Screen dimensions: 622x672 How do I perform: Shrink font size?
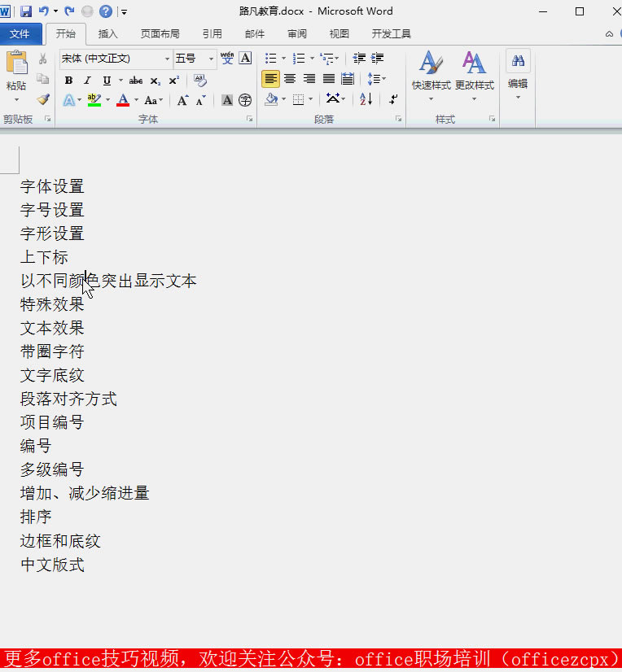pyautogui.click(x=201, y=100)
